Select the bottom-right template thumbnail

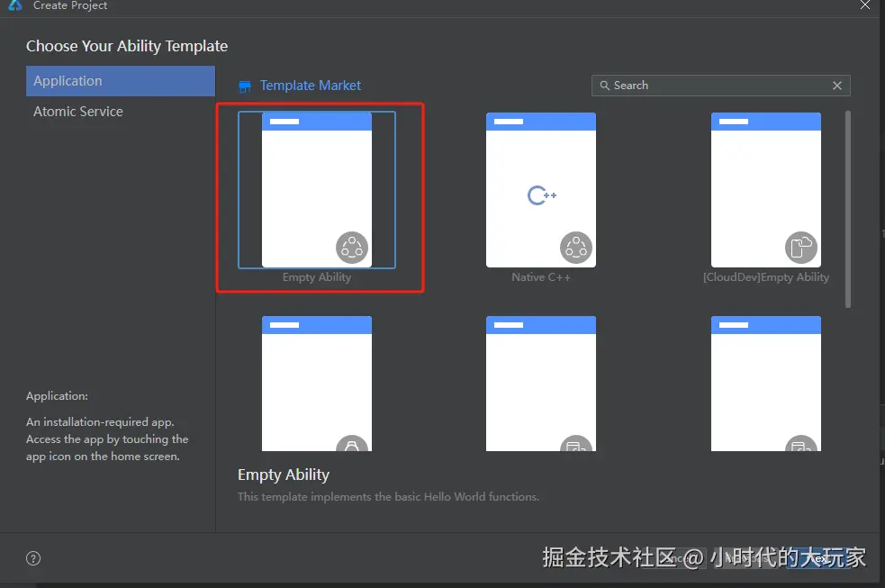pos(766,383)
